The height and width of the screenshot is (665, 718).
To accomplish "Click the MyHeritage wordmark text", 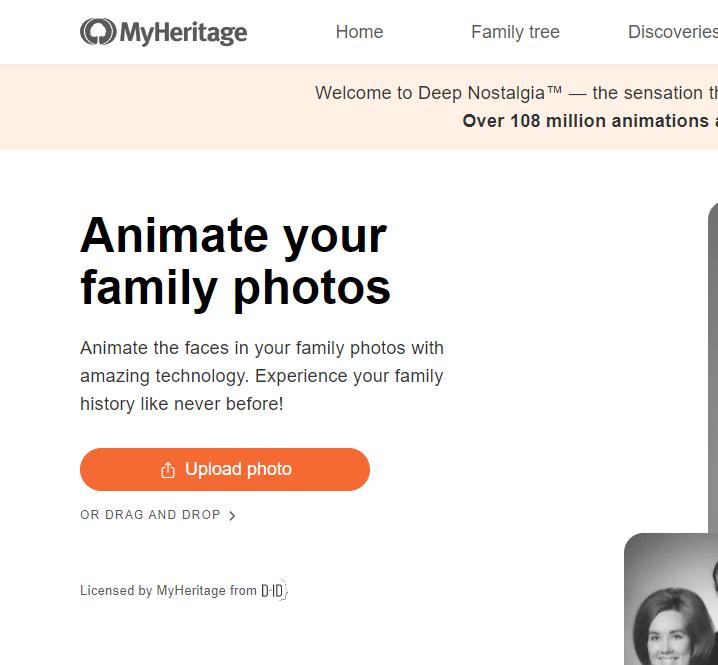I will pos(183,33).
